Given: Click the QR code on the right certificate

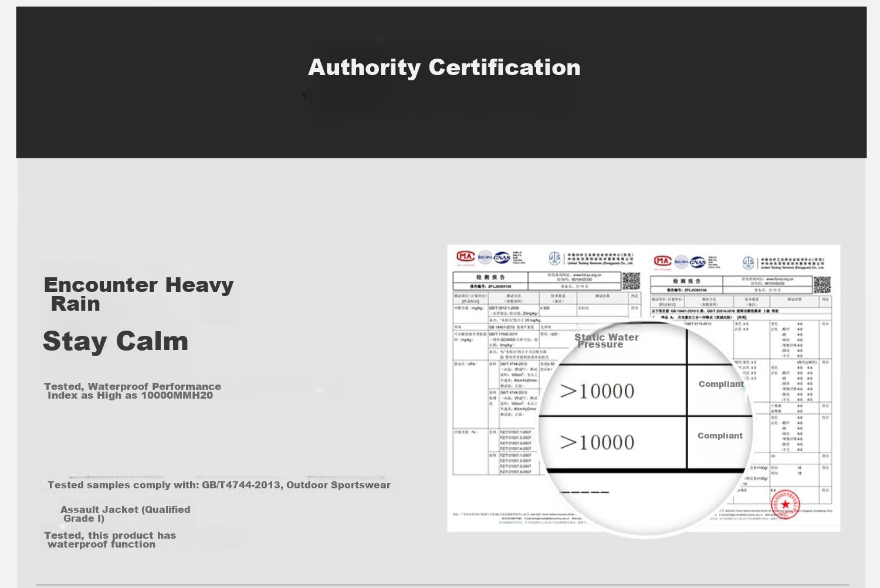Looking at the screenshot, I should pyautogui.click(x=822, y=285).
